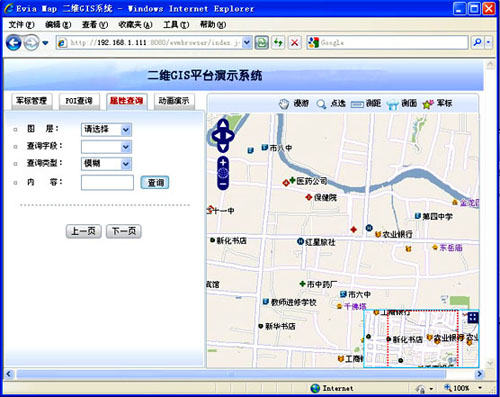This screenshot has height=397, width=500.
Task: Switch to the POI查询 tab
Action: (x=79, y=101)
